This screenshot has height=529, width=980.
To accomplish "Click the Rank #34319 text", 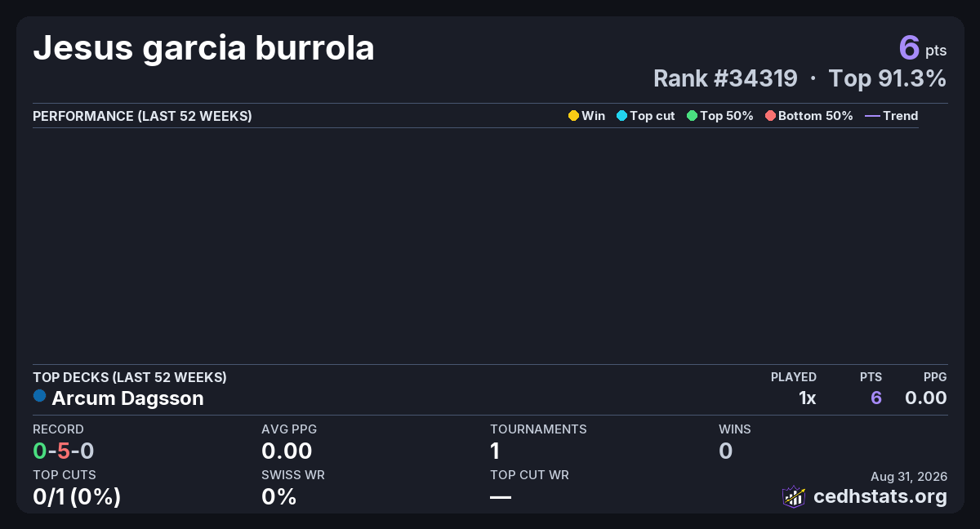I will [725, 78].
